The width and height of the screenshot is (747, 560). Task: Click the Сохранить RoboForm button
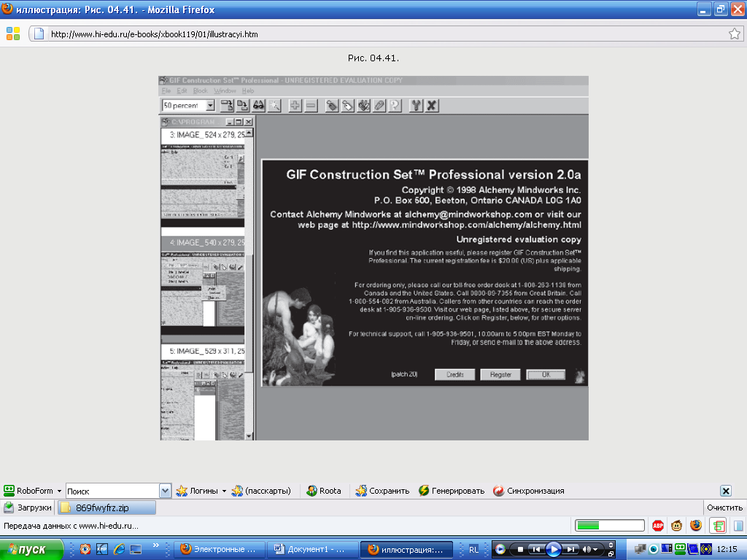pos(382,491)
